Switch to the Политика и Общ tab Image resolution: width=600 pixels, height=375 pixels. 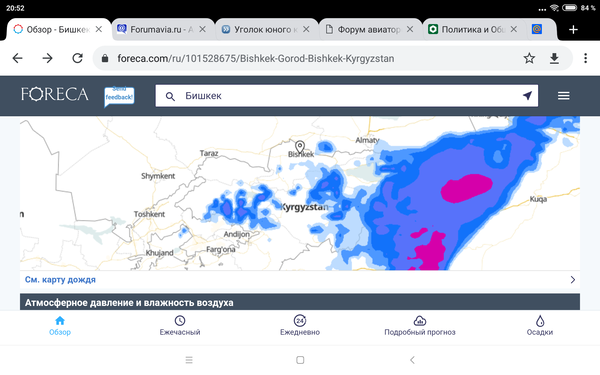pos(469,29)
